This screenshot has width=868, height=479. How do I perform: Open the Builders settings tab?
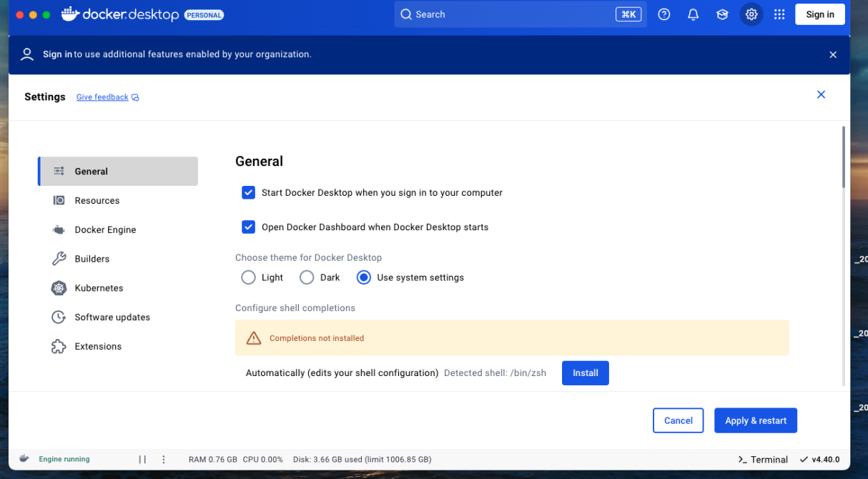click(x=118, y=259)
